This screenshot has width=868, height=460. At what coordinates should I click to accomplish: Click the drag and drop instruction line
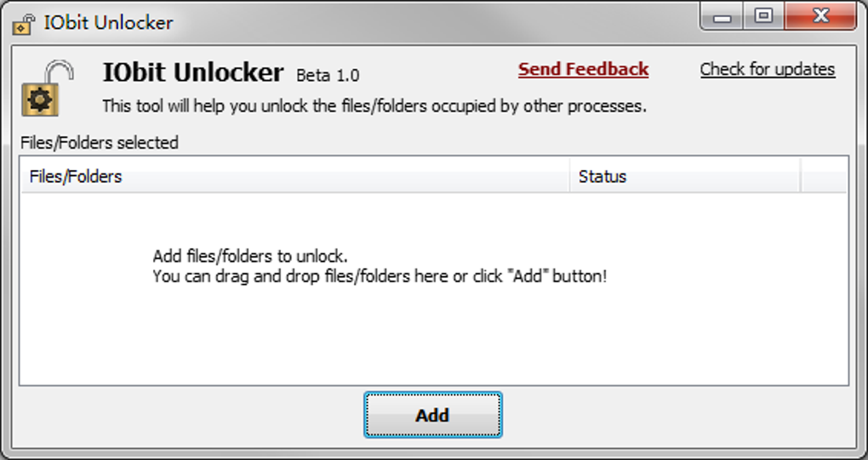[x=380, y=276]
